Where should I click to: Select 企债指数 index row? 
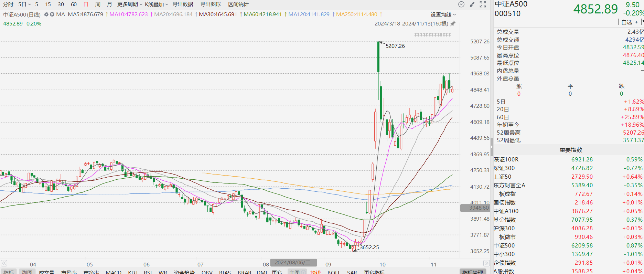point(568,263)
